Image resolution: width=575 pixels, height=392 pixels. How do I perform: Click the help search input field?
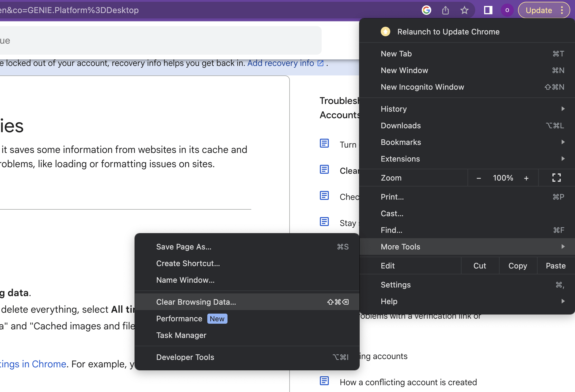tap(160, 40)
